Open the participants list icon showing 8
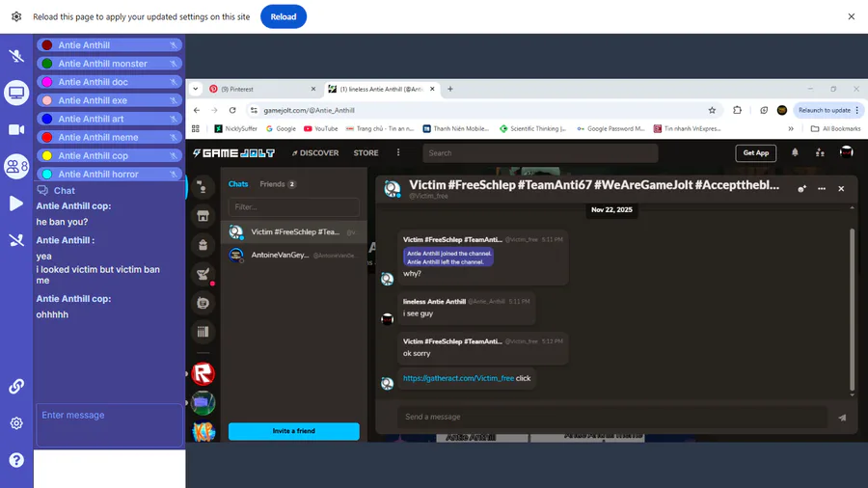The width and height of the screenshot is (868, 488). tap(16, 166)
